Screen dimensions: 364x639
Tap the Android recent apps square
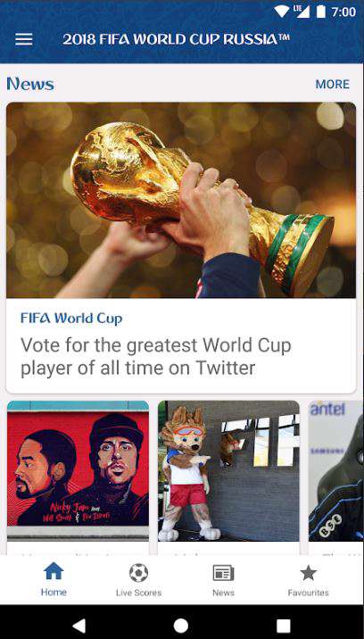click(284, 626)
